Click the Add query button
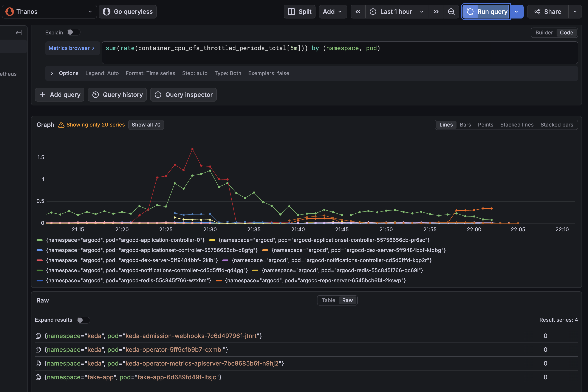The width and height of the screenshot is (588, 392). tap(60, 95)
